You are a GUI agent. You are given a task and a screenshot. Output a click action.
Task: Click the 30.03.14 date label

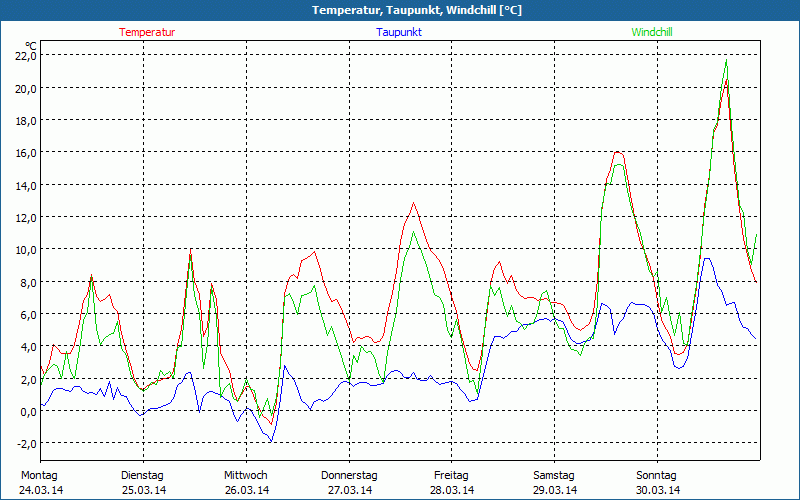pyautogui.click(x=658, y=490)
